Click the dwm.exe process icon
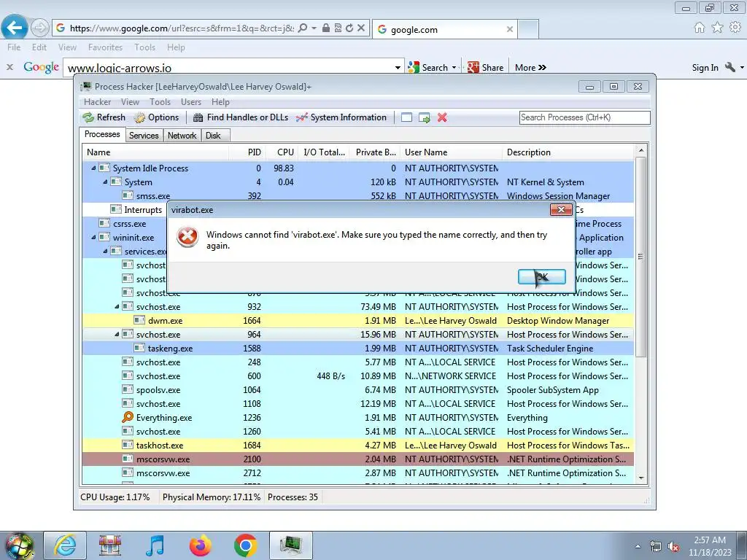747x560 pixels. click(139, 321)
